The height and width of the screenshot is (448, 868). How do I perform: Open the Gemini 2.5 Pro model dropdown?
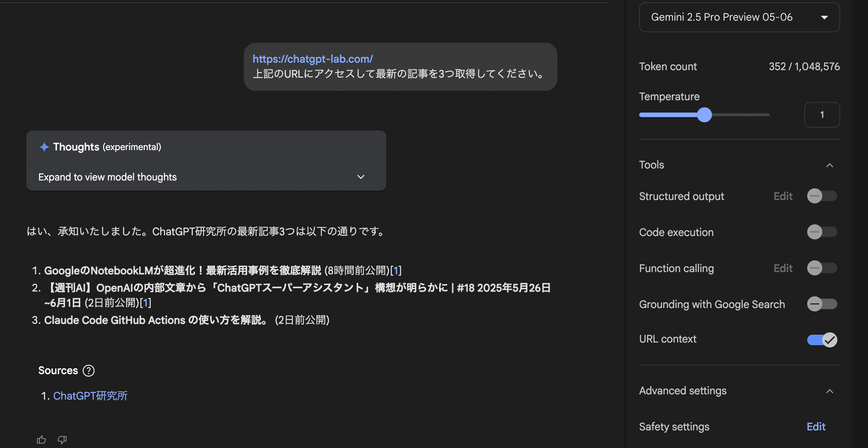pos(739,17)
